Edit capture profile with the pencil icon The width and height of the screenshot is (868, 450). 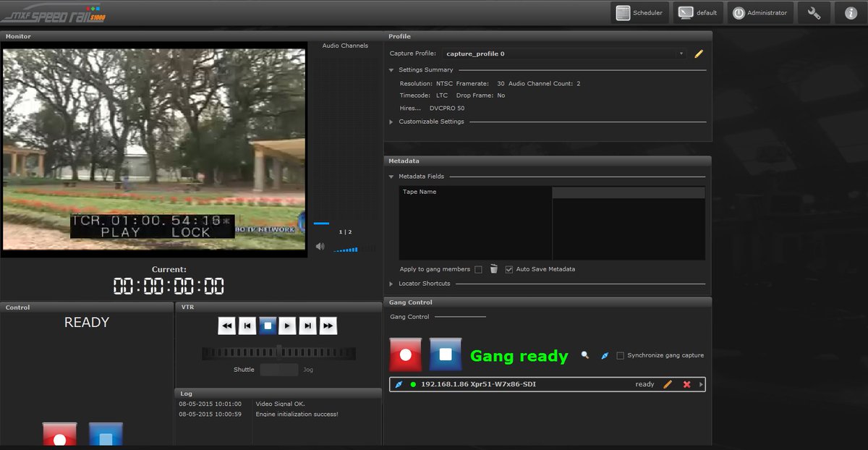tap(699, 54)
